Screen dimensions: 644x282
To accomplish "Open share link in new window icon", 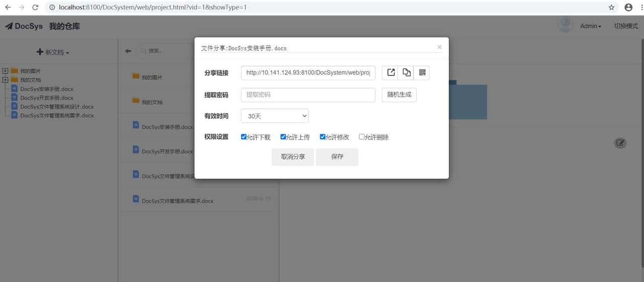I will pos(390,73).
